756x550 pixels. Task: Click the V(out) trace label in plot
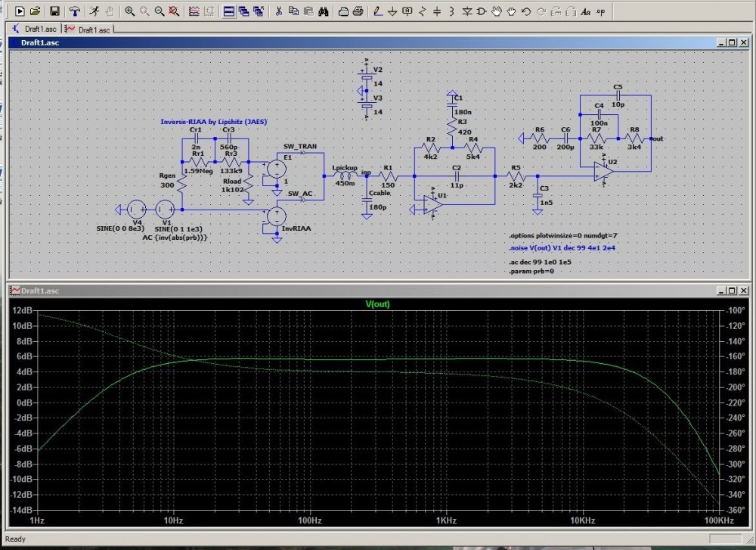click(377, 304)
